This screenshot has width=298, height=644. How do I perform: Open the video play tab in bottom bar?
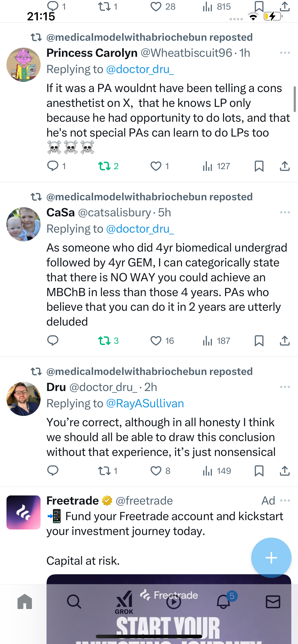tap(173, 602)
